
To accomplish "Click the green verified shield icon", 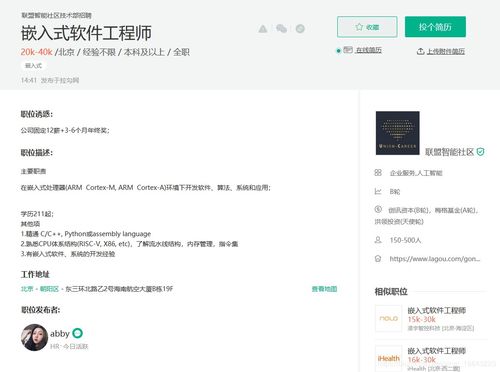I will 480,152.
